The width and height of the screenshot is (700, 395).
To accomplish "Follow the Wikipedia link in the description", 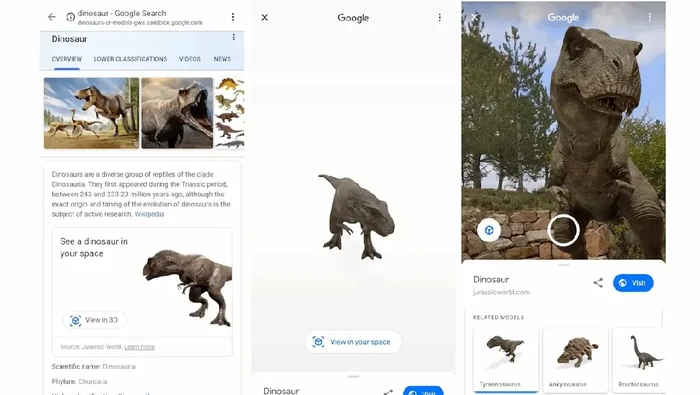I will (149, 214).
